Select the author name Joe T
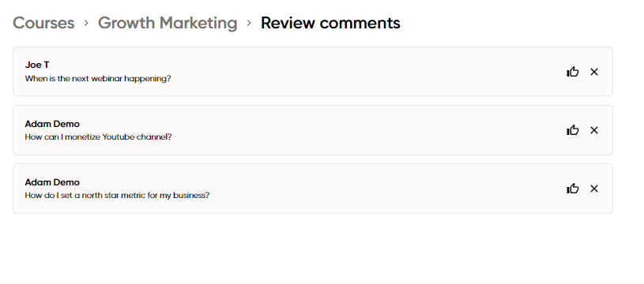 click(x=37, y=65)
